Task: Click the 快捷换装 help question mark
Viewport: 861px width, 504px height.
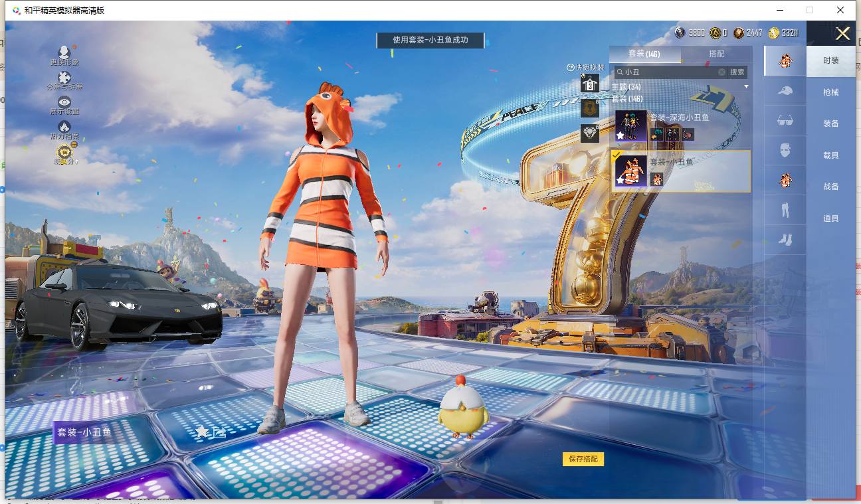Action: click(x=570, y=68)
